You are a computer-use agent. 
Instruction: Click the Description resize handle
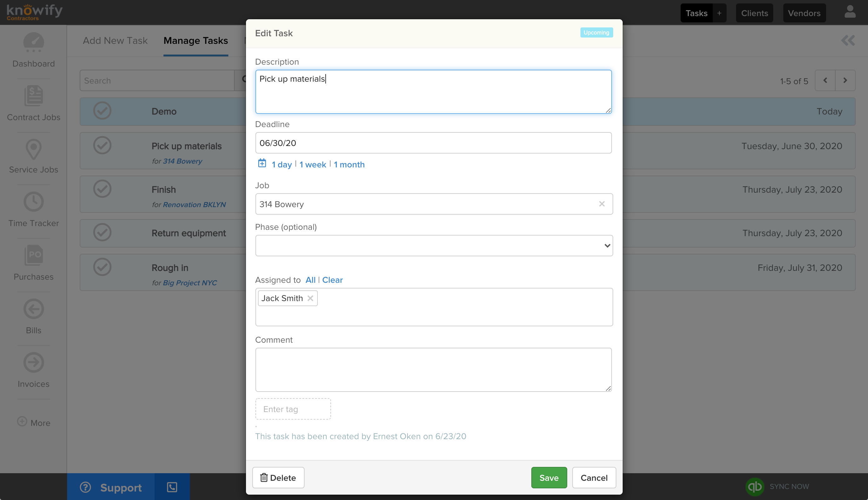coord(608,110)
